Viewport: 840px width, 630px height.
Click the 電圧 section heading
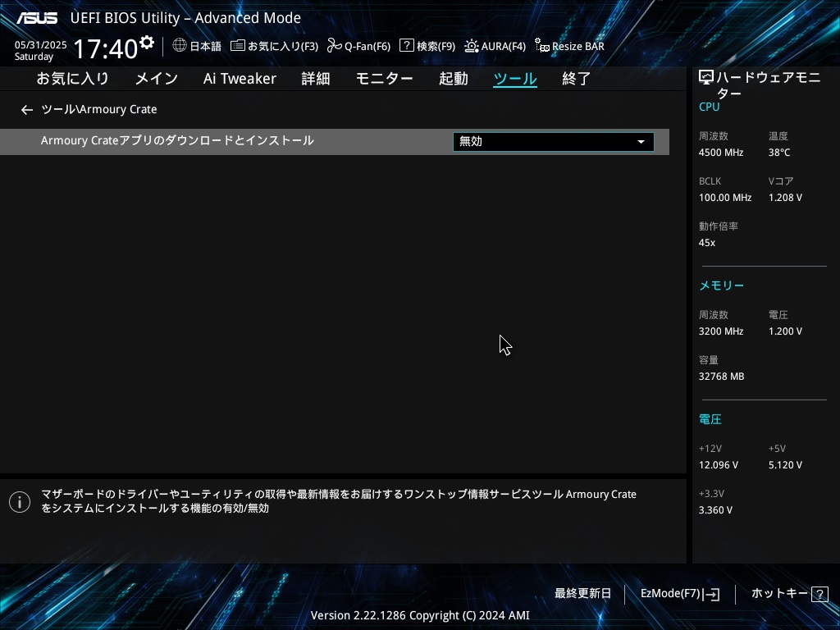[710, 419]
